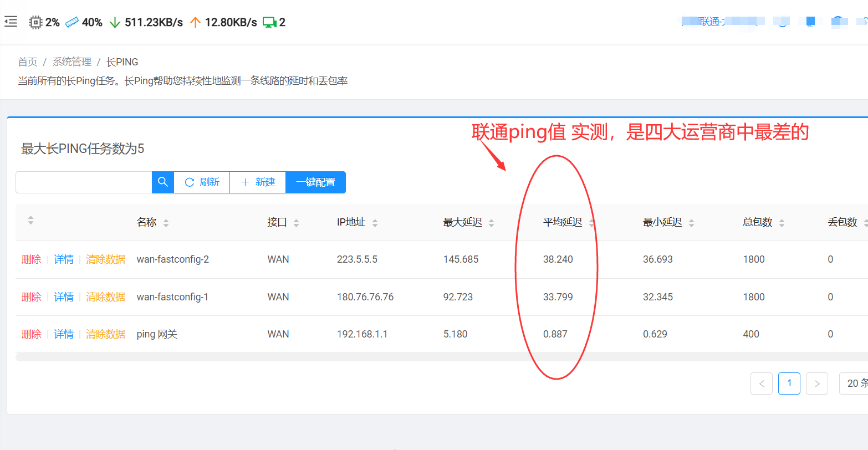This screenshot has height=450, width=868.
Task: Sort by 总包数 column arrows
Action: pos(782,223)
